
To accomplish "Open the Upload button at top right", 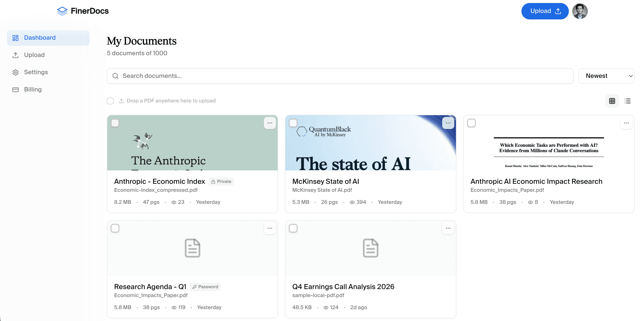I will [545, 11].
